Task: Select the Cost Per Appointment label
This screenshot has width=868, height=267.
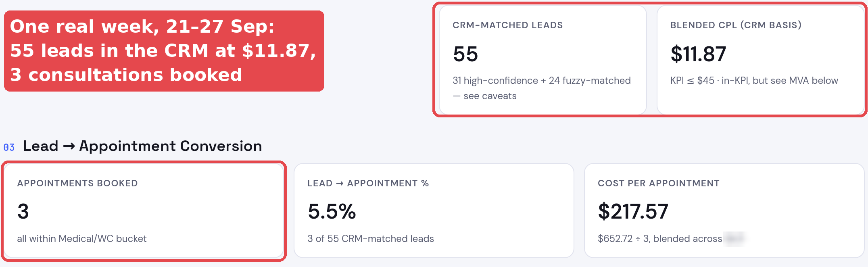Action: point(659,183)
